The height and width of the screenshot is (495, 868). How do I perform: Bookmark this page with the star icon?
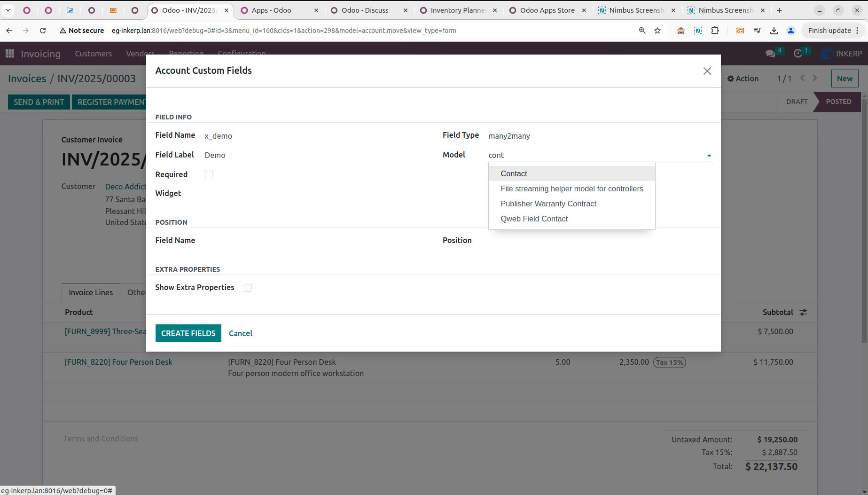click(x=657, y=31)
